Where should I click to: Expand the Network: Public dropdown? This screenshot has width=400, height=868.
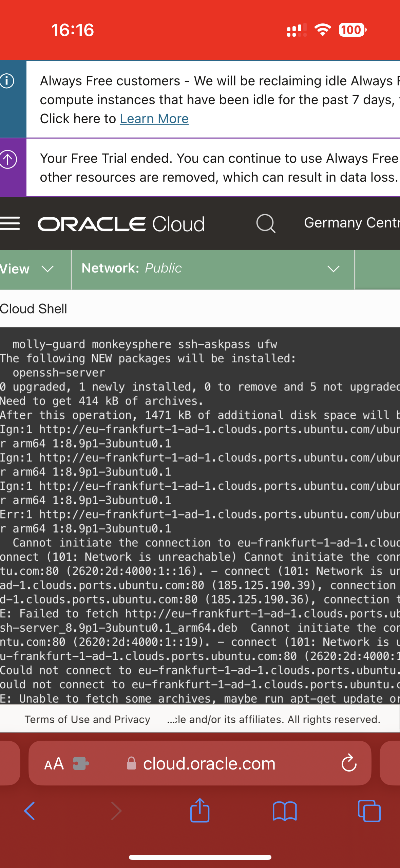[213, 270]
